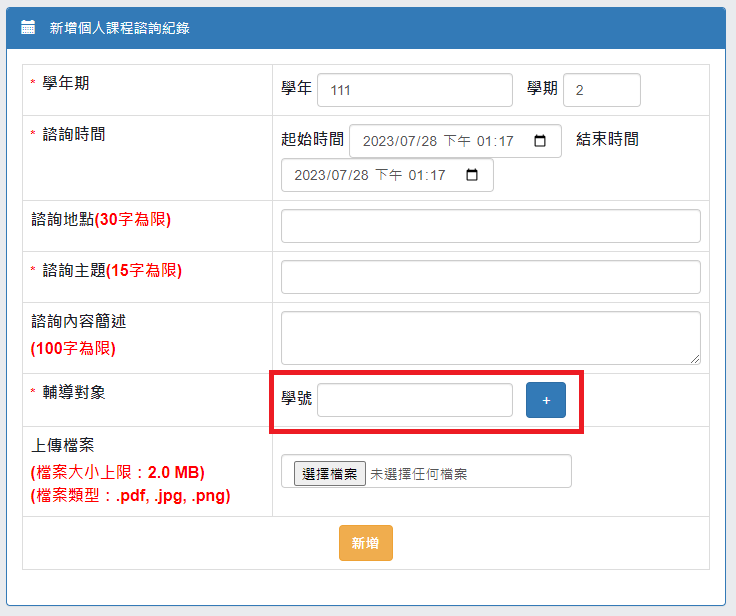
Task: Submit the form with the 新增 button
Action: (x=366, y=543)
